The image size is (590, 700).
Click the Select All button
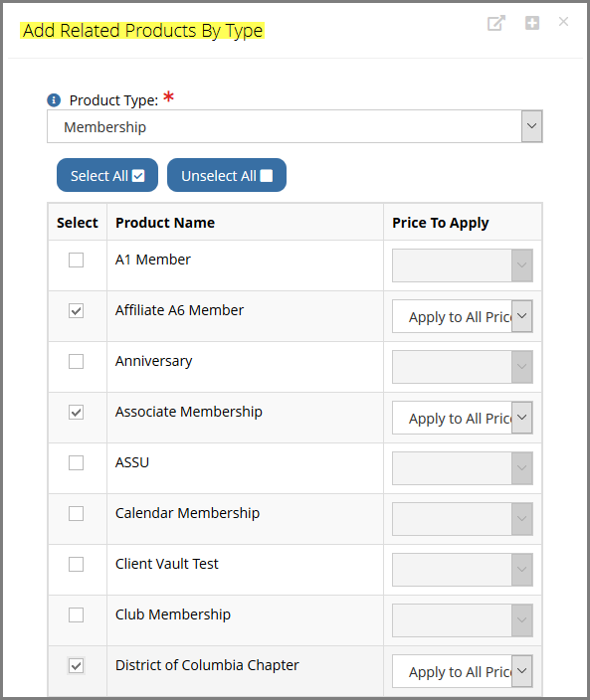point(107,175)
